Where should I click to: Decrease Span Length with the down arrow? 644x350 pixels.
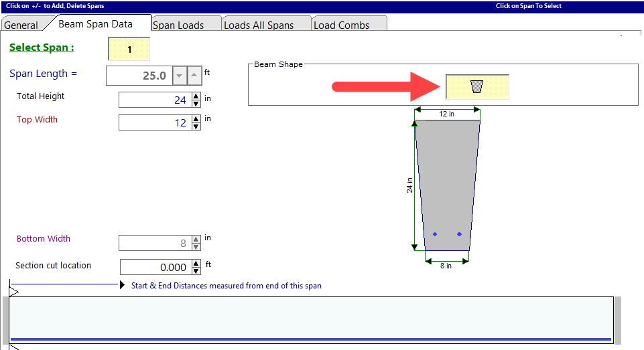click(x=179, y=76)
